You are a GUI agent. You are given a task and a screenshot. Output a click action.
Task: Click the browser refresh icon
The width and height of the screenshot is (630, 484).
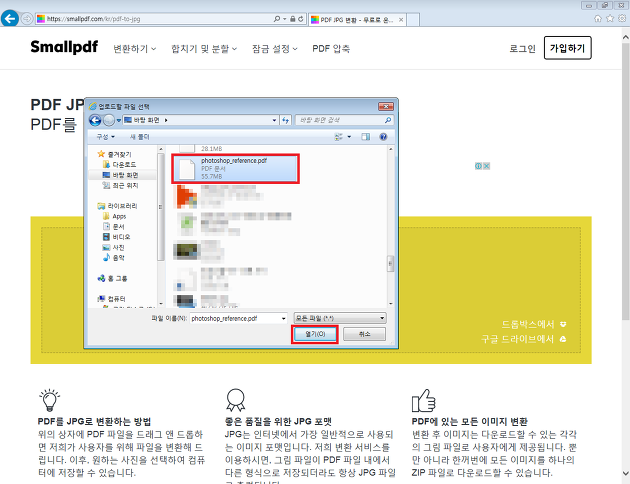pyautogui.click(x=301, y=19)
